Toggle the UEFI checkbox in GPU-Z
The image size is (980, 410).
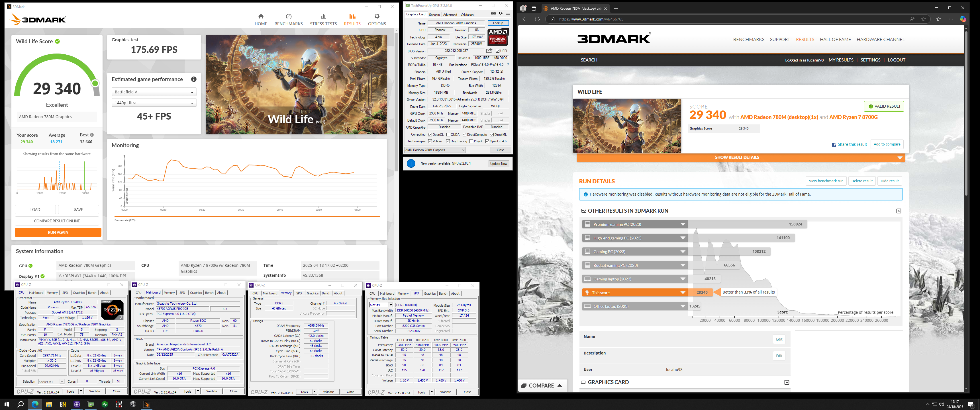497,51
